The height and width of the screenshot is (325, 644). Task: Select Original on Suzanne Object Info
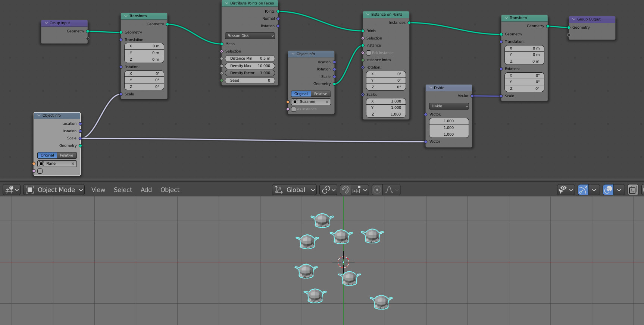301,94
